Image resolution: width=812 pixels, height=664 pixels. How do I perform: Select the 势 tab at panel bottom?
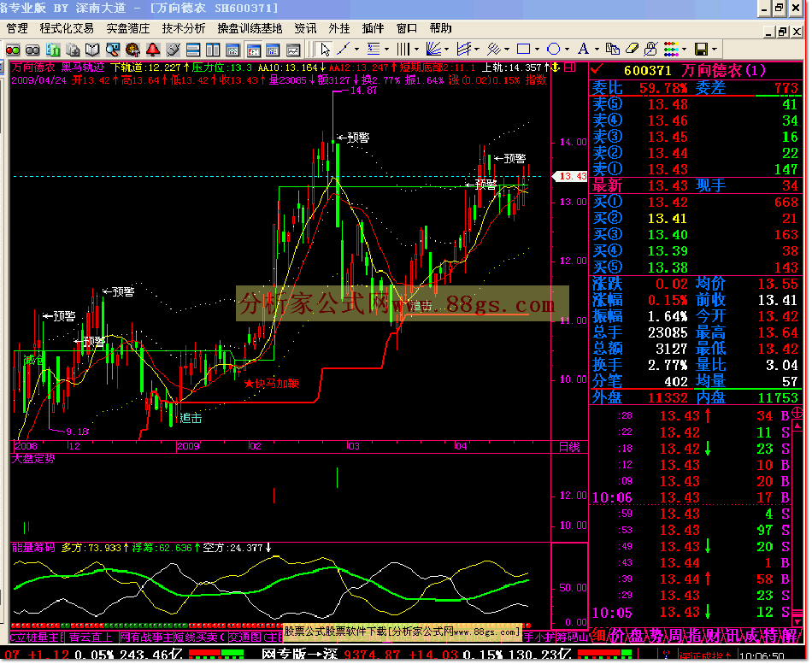656,636
